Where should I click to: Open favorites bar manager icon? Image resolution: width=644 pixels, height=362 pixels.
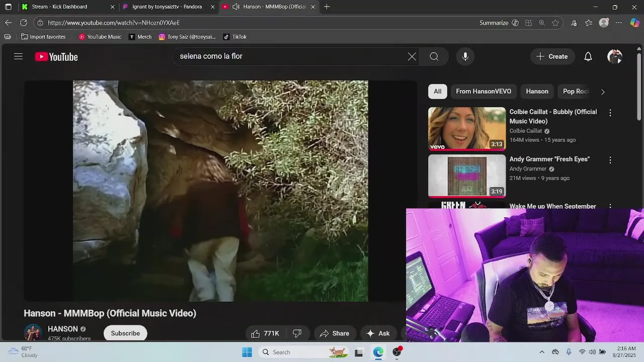point(7,37)
